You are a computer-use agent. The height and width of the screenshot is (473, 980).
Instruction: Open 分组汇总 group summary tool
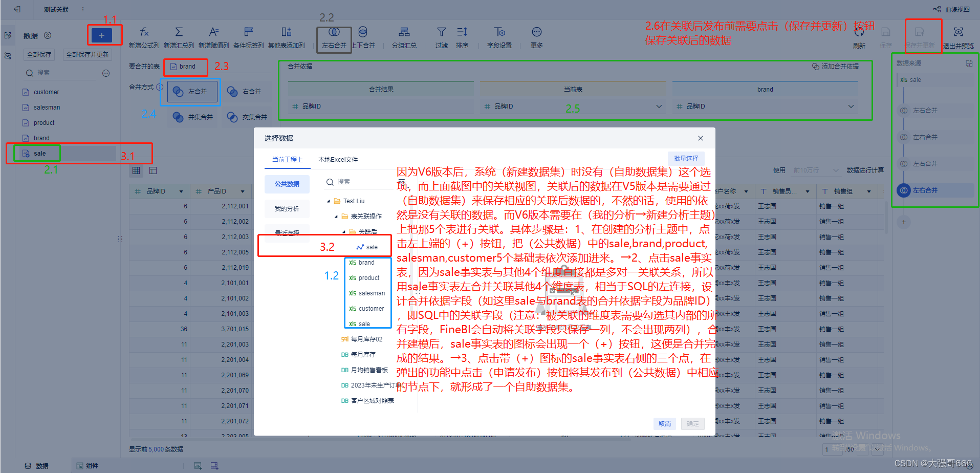[404, 39]
